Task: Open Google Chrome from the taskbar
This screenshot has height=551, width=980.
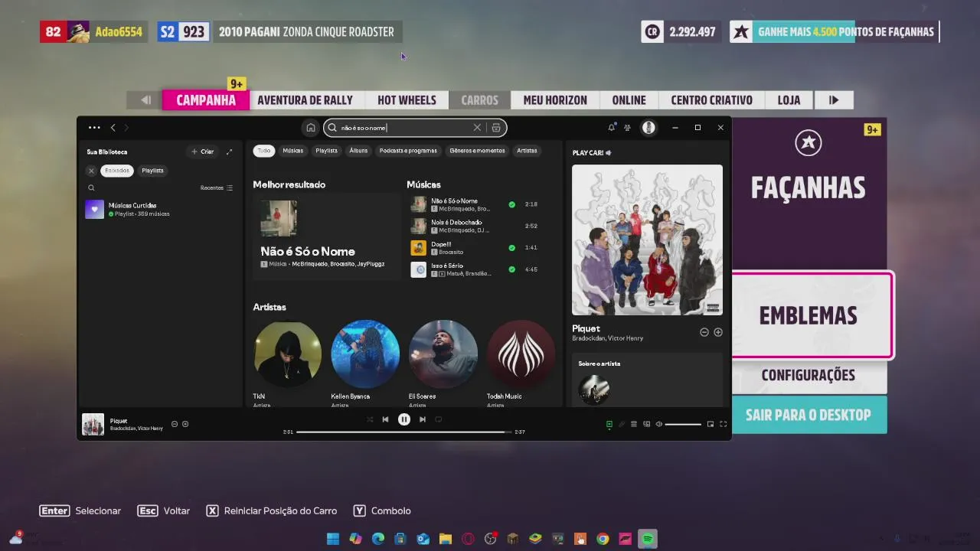Action: (603, 539)
